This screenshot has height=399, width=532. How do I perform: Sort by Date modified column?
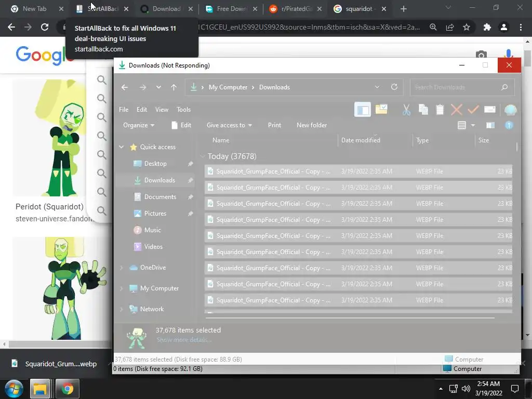click(375, 140)
